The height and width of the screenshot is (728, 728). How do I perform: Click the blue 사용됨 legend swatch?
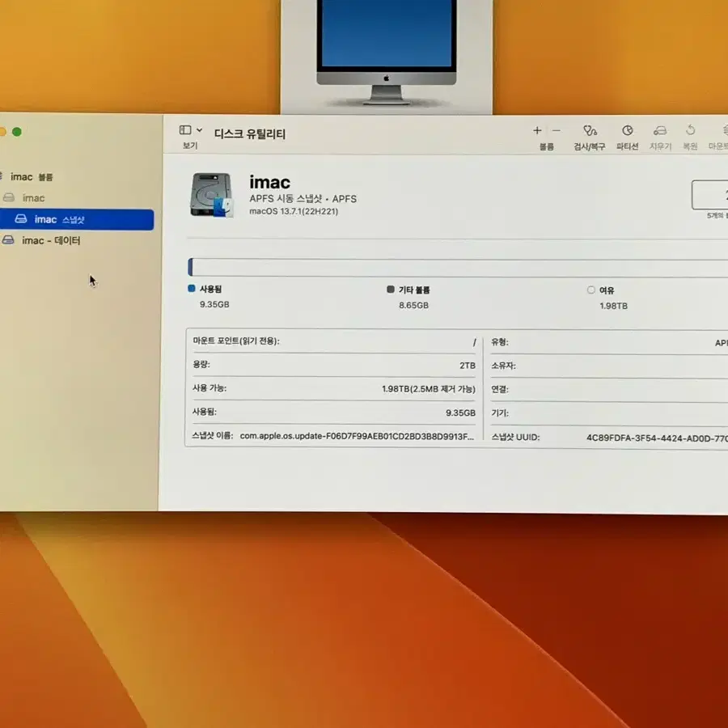[191, 288]
